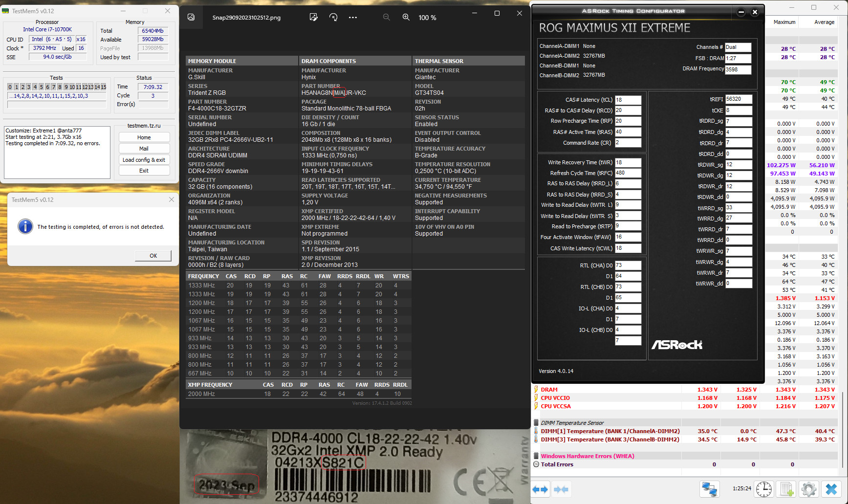The height and width of the screenshot is (504, 848).
Task: Close sensors with the blue X icon
Action: click(831, 489)
